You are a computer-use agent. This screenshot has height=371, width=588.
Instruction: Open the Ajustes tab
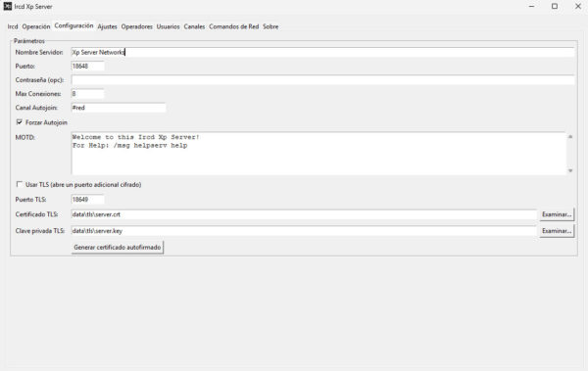pyautogui.click(x=107, y=26)
